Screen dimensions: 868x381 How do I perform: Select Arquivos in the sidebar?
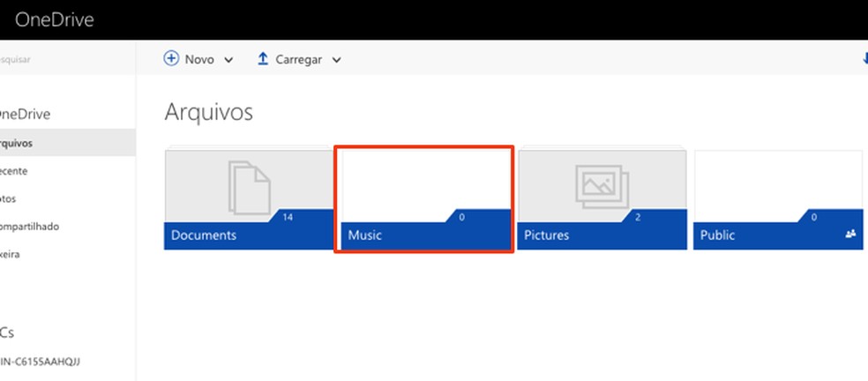pos(68,143)
